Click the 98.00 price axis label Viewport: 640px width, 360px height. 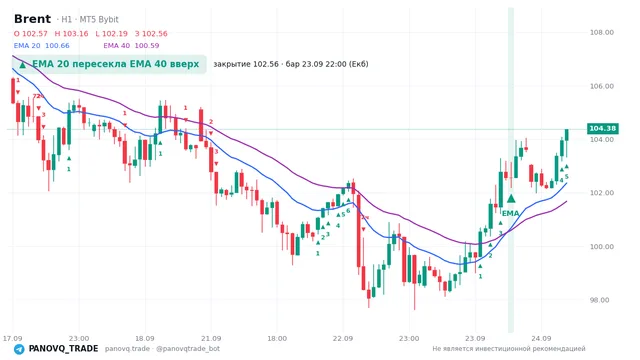(600, 300)
